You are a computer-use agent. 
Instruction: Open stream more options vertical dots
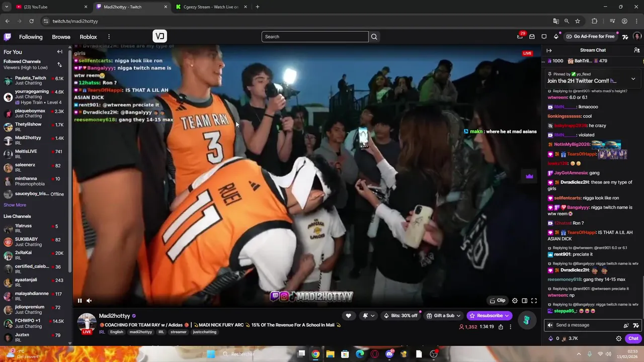(x=510, y=327)
